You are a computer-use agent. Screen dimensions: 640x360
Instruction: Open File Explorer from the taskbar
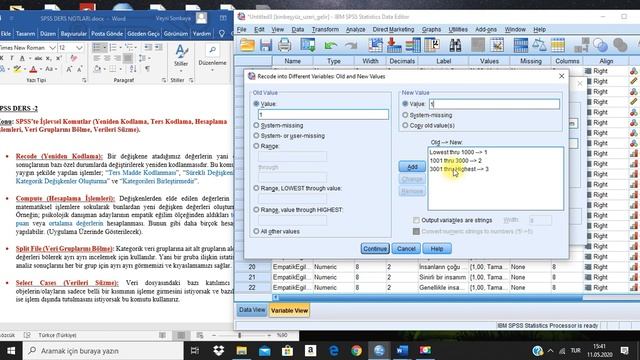click(242, 350)
